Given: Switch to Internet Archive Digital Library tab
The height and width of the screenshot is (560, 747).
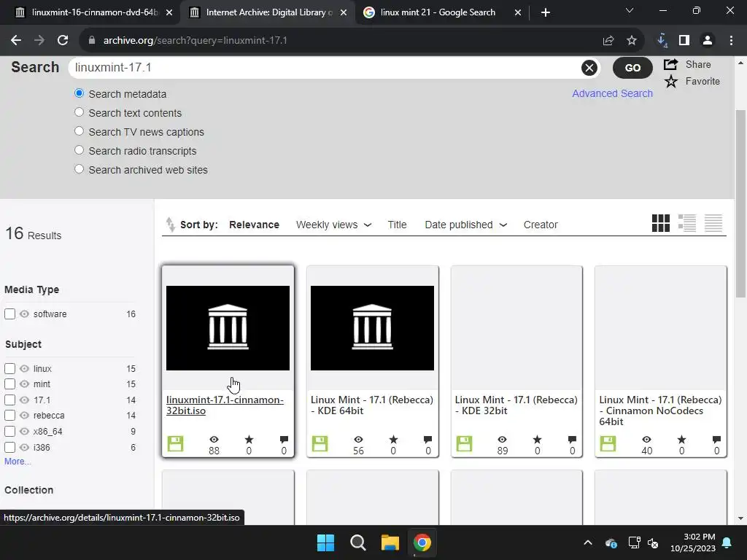Looking at the screenshot, I should pos(267,12).
